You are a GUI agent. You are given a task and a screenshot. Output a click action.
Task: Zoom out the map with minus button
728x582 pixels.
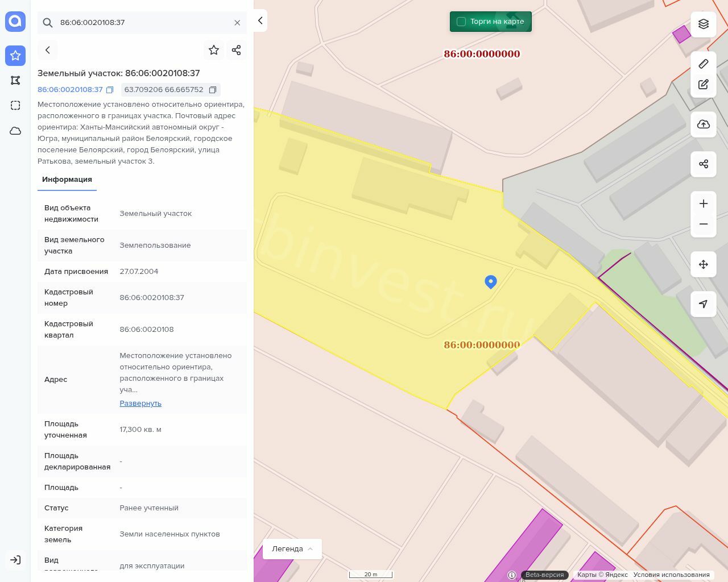pos(704,224)
